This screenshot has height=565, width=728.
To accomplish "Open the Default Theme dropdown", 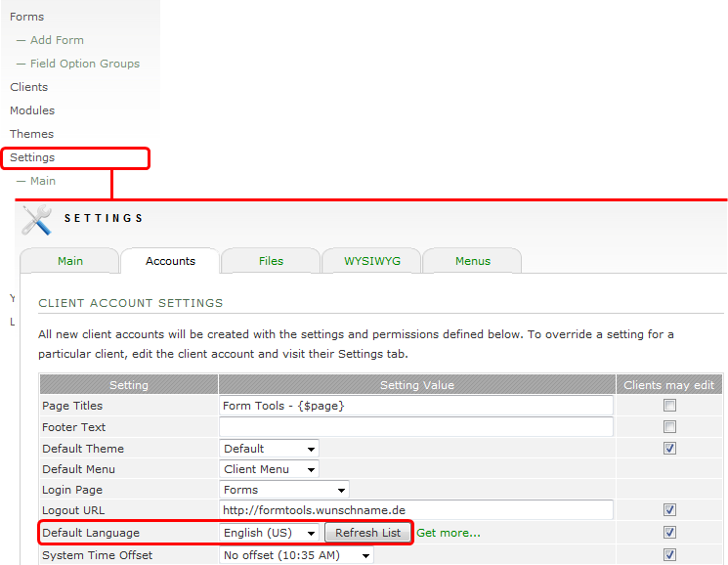I will 270,449.
